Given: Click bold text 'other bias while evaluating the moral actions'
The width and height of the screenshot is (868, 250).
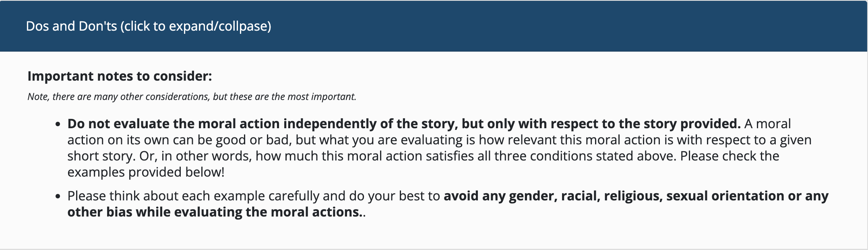Looking at the screenshot, I should point(215,212).
